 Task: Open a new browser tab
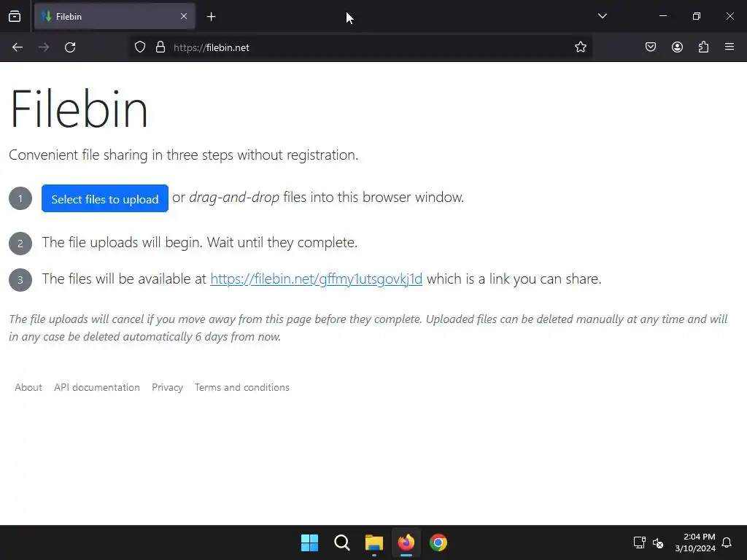tap(211, 17)
